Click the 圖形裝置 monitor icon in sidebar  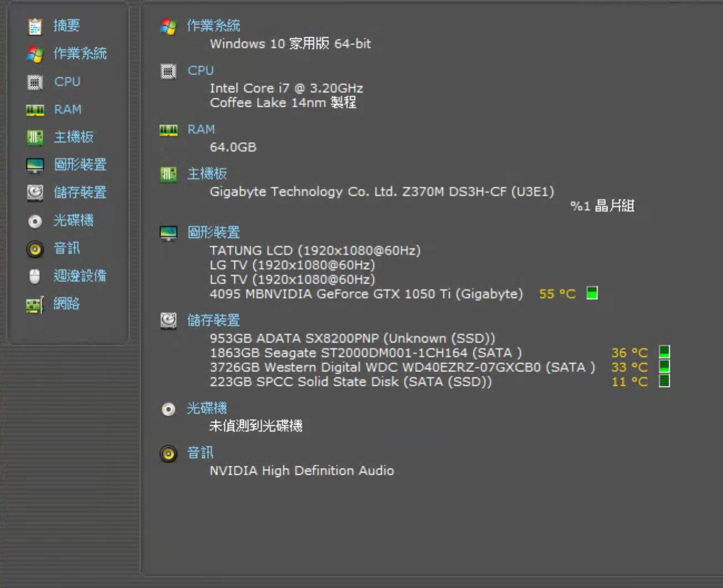[x=35, y=165]
